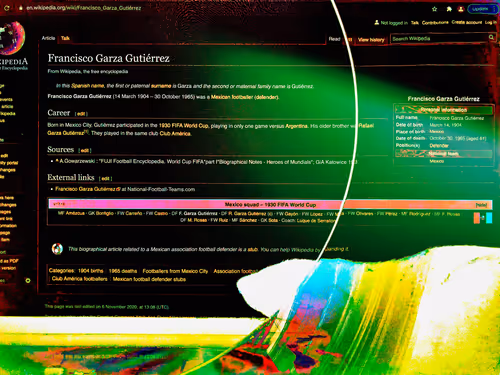
Task: Open the Contributions link
Action: click(x=435, y=23)
